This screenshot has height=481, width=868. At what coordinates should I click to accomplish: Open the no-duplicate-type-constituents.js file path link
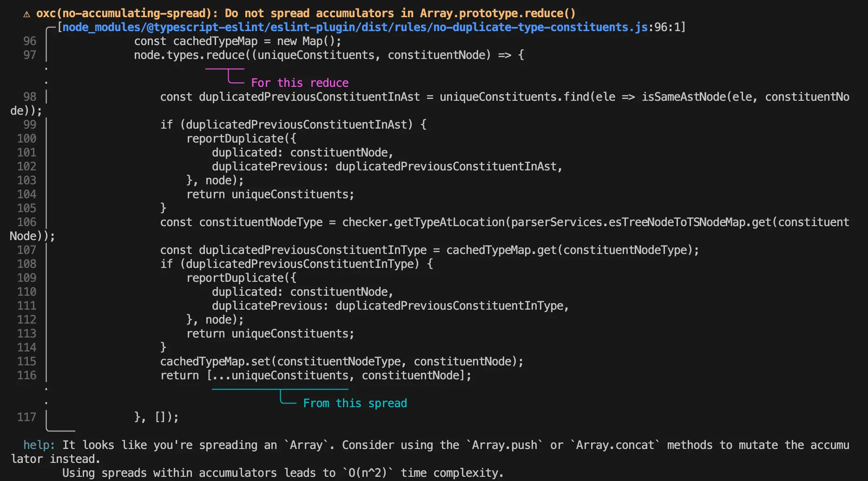click(355, 27)
